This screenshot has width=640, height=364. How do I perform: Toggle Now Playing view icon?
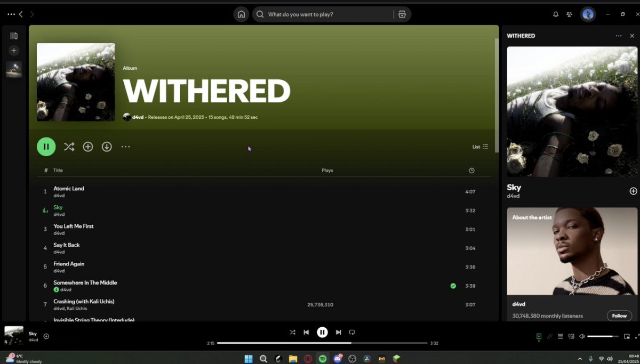tap(539, 336)
